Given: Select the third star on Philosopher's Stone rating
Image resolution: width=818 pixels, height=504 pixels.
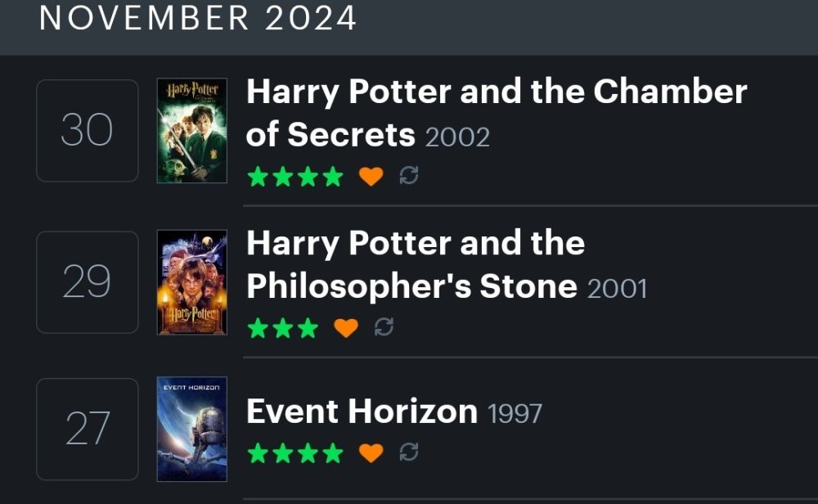Looking at the screenshot, I should (x=308, y=327).
